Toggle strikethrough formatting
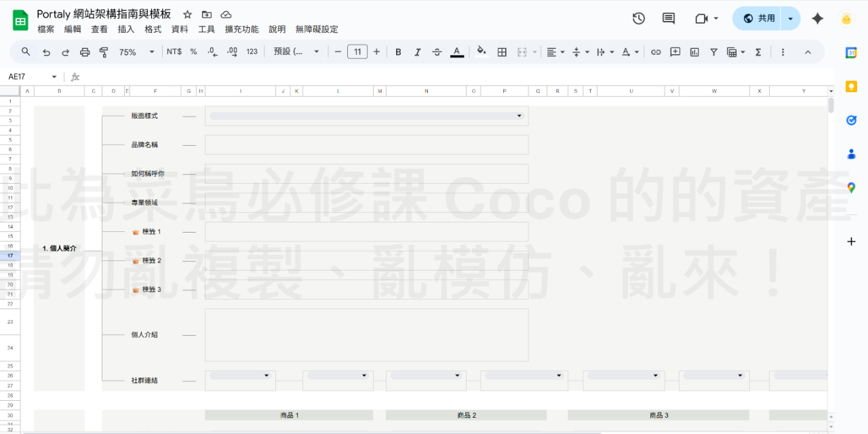This screenshot has width=868, height=434. click(x=437, y=52)
